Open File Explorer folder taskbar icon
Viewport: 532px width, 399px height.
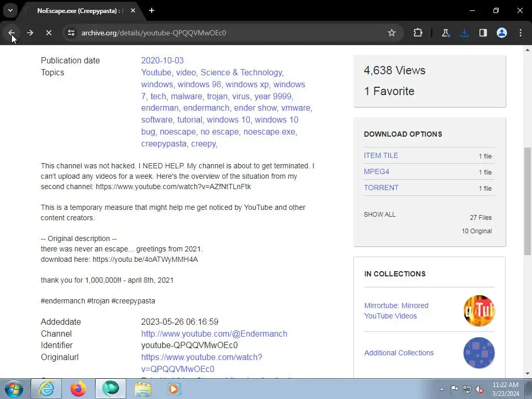click(143, 389)
